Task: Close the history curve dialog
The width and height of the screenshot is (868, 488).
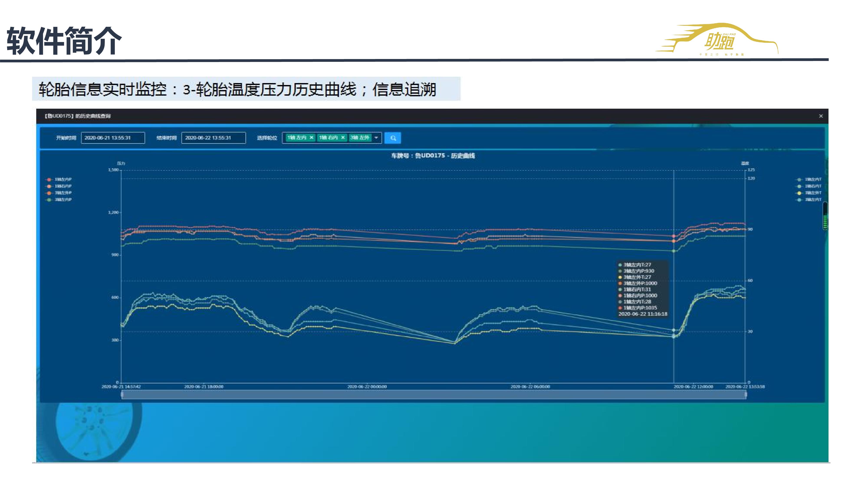Action: [821, 116]
